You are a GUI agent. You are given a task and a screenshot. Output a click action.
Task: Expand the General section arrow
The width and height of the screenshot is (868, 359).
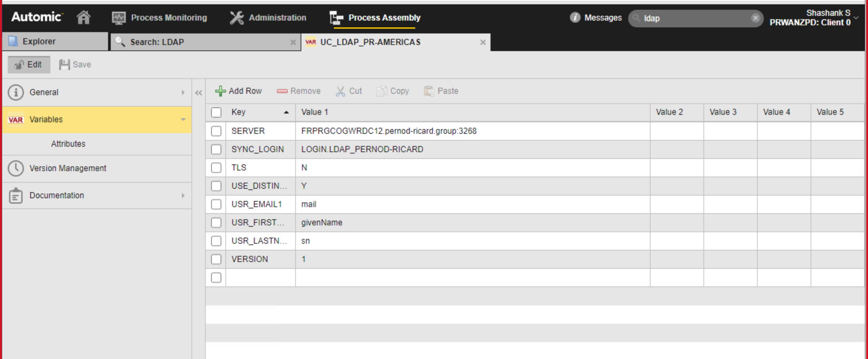pos(183,92)
